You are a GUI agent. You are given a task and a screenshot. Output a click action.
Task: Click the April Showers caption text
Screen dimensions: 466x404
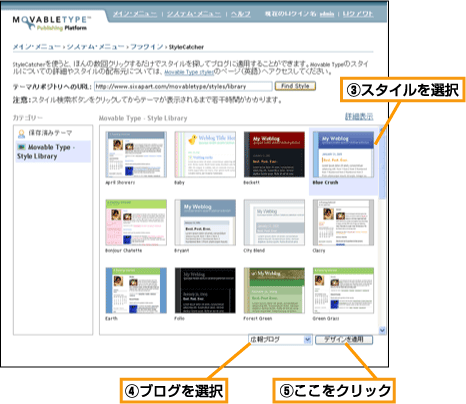[x=120, y=183]
